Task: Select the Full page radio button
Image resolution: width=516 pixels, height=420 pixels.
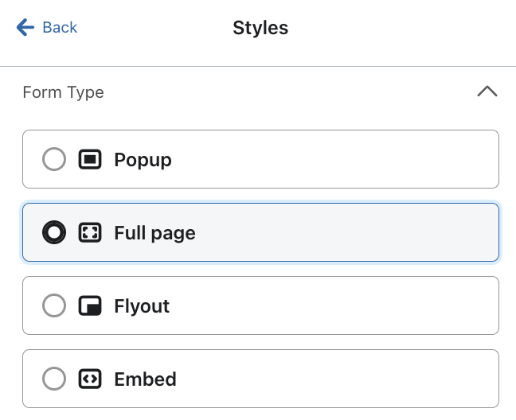Action: 54,233
